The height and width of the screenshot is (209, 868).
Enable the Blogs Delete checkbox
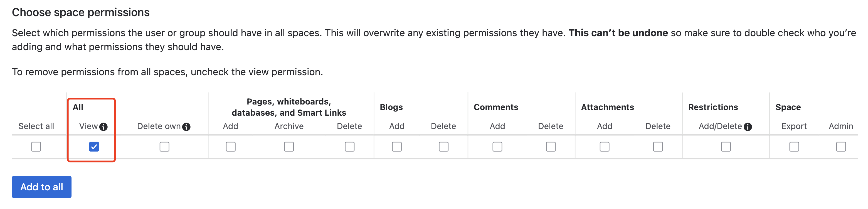[443, 147]
